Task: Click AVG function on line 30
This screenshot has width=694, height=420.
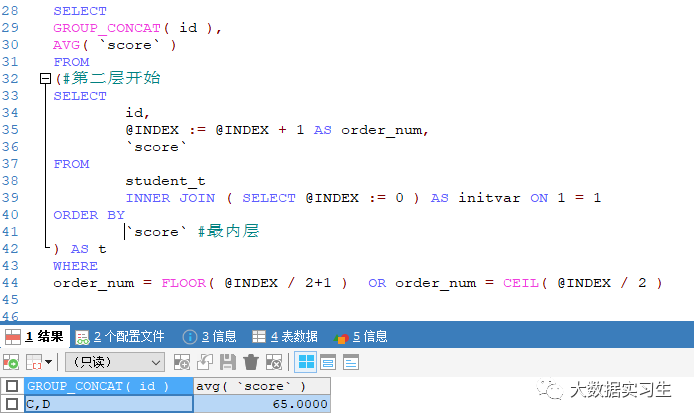Action: pos(66,45)
